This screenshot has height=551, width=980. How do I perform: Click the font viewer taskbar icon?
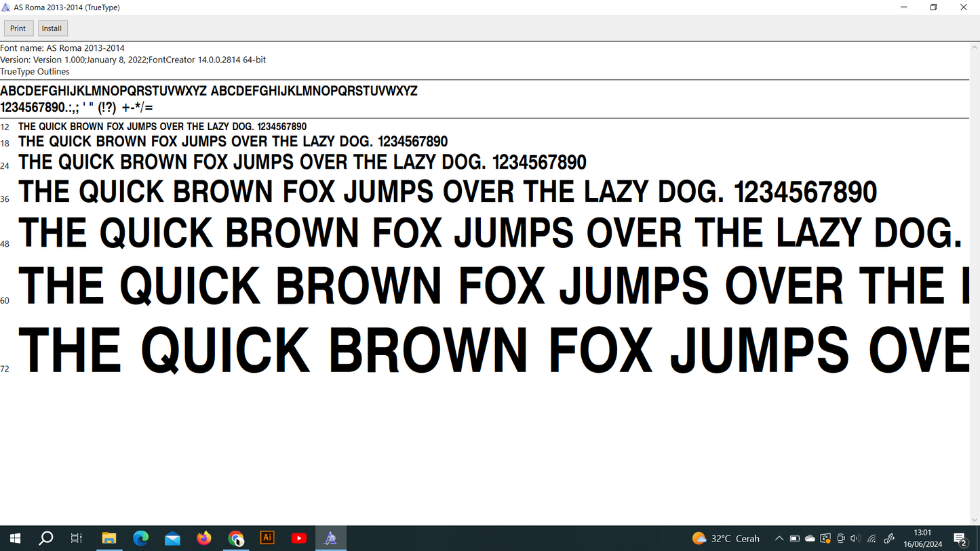330,538
